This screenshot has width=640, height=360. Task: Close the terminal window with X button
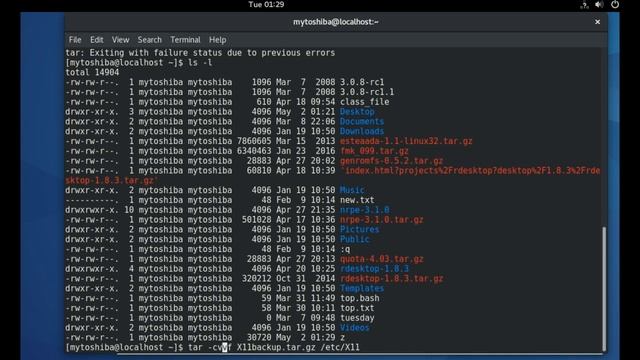pos(597,22)
